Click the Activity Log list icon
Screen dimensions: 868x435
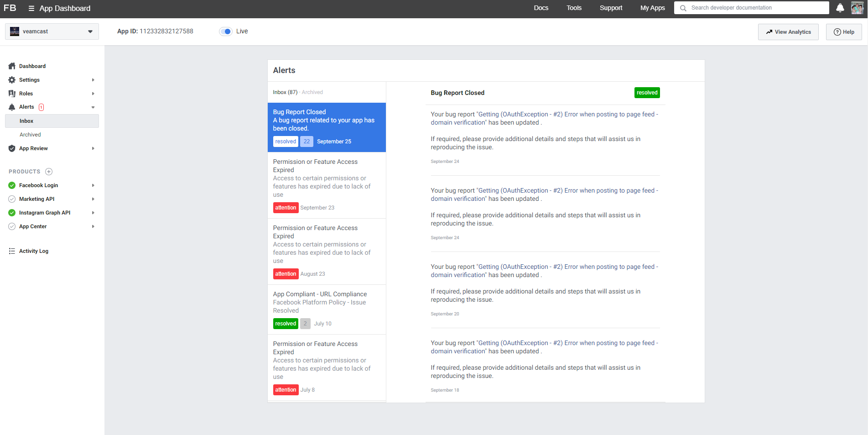(12, 251)
